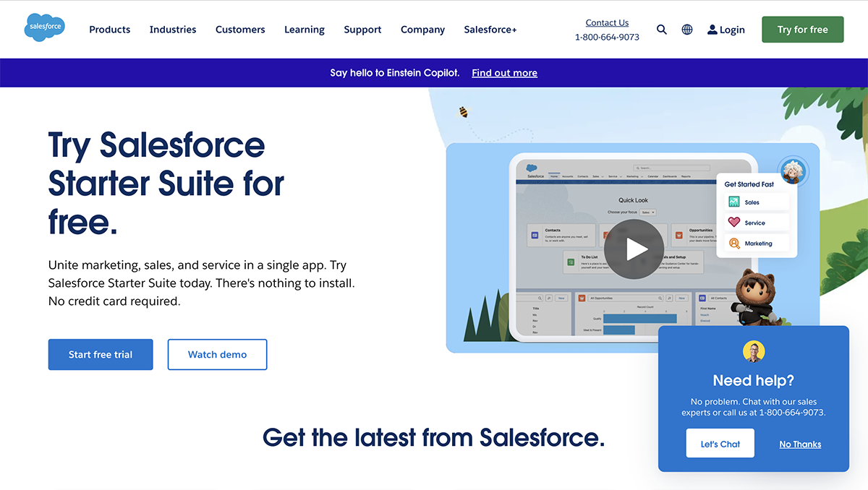Viewport: 868px width, 490px height.
Task: Follow the Find out more link
Action: point(504,73)
